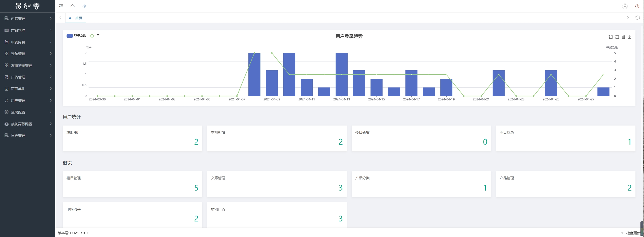
Task: Toggle 用户 line series in chart legend
Action: click(x=96, y=36)
